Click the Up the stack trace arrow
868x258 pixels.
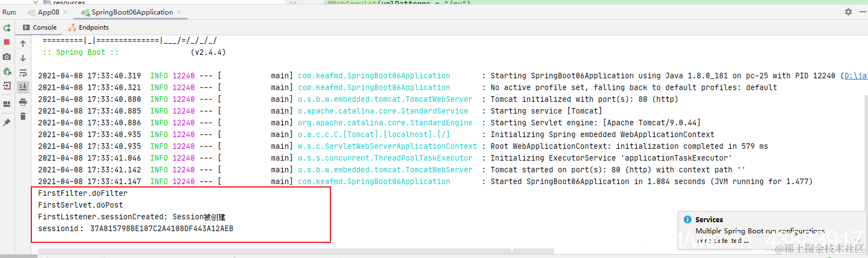[x=23, y=44]
